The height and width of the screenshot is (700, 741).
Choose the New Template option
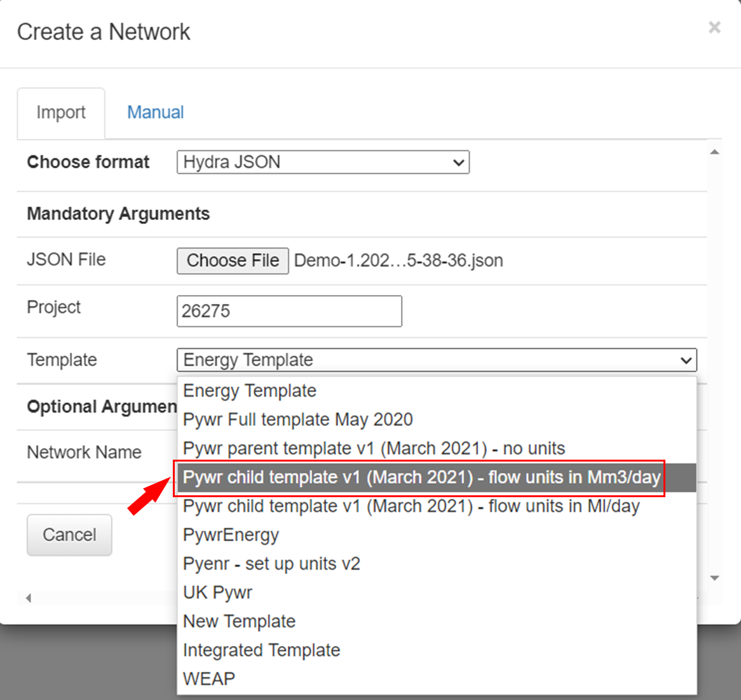click(x=239, y=621)
